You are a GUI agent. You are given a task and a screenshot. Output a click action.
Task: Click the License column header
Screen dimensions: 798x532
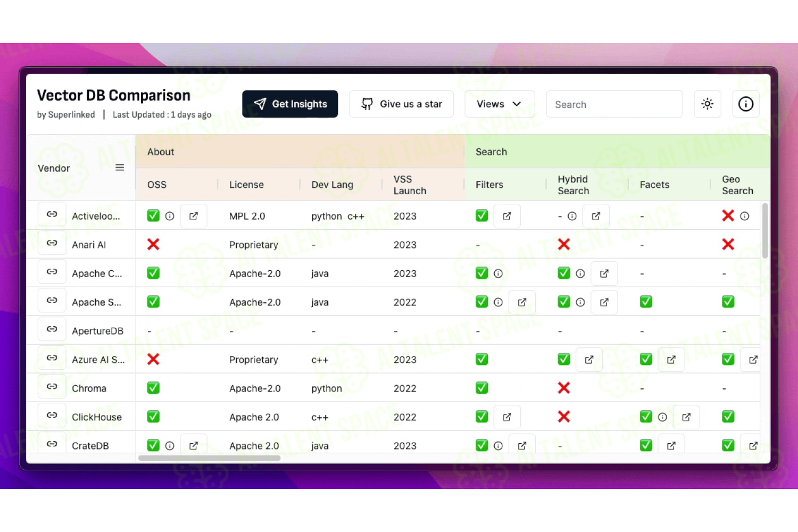pos(246,185)
